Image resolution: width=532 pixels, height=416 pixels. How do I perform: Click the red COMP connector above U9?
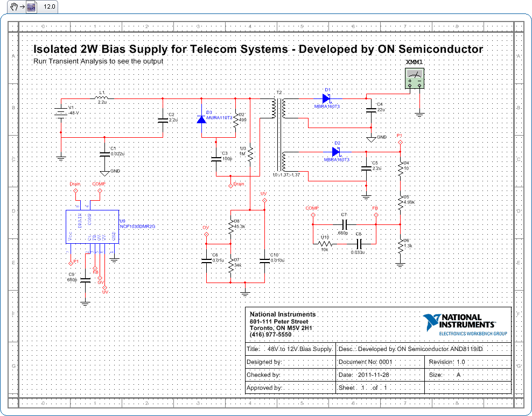pos(100,190)
